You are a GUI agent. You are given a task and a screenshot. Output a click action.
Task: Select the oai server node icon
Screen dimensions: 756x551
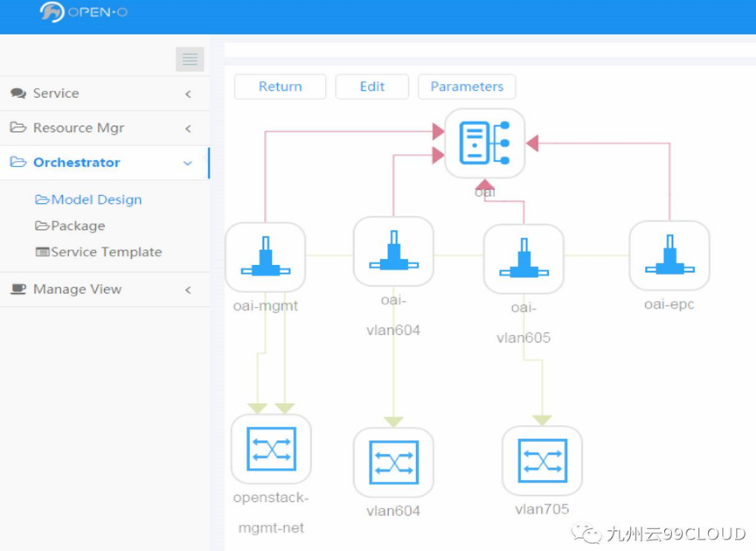pyautogui.click(x=484, y=143)
